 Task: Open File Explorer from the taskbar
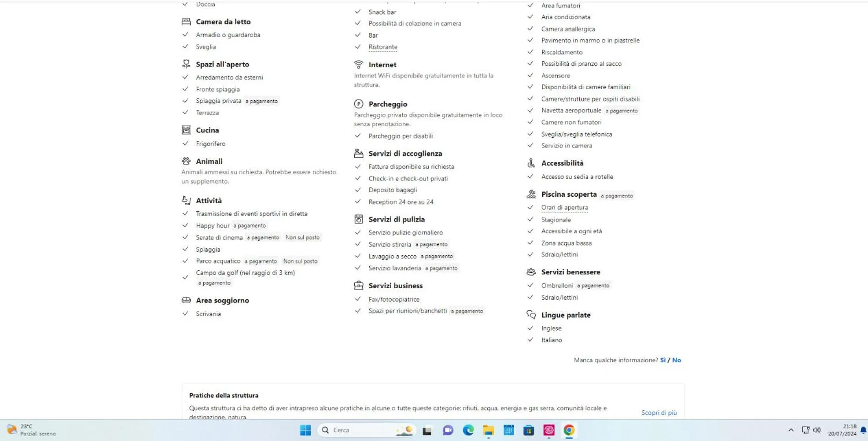coord(488,430)
